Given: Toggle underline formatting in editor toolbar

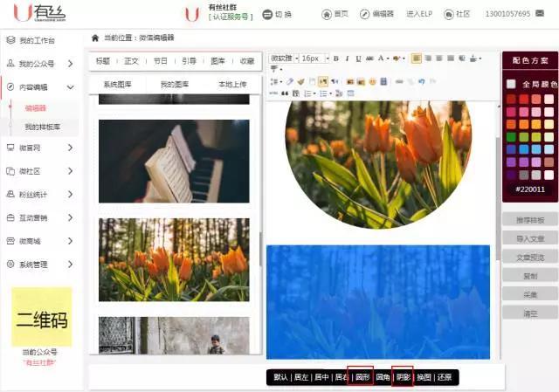Looking at the screenshot, I should 358,58.
